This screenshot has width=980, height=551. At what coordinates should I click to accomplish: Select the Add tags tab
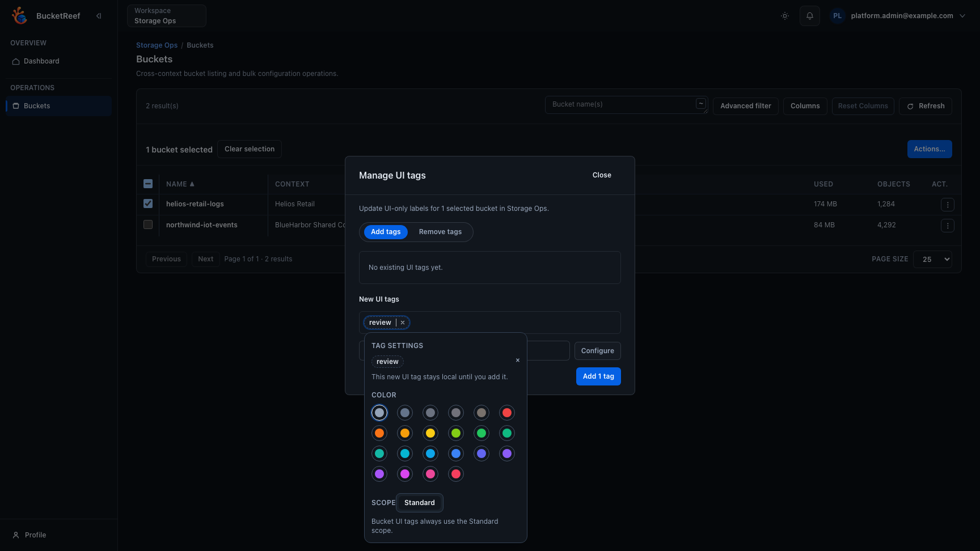click(386, 232)
